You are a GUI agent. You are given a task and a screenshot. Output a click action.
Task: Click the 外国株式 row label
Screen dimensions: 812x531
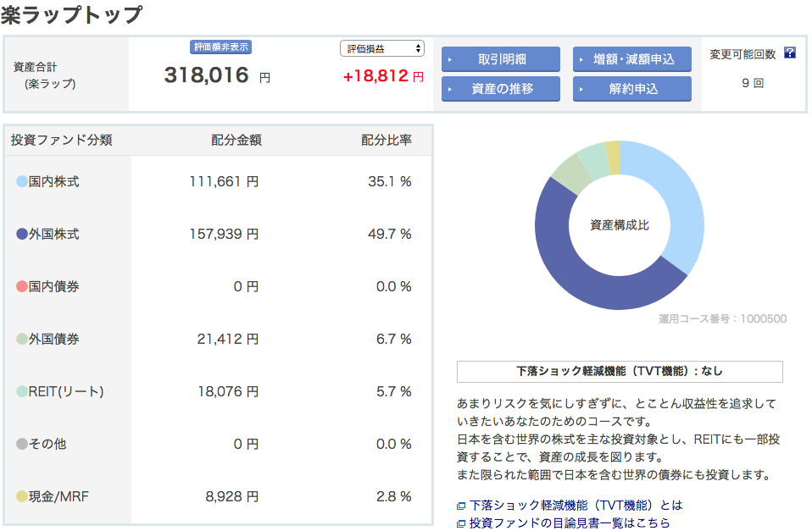click(x=54, y=234)
